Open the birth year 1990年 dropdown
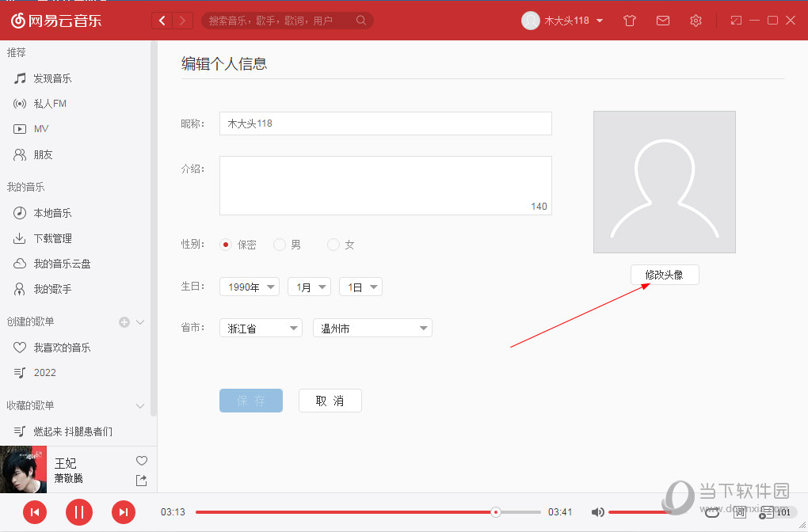The height and width of the screenshot is (532, 808). 249,287
